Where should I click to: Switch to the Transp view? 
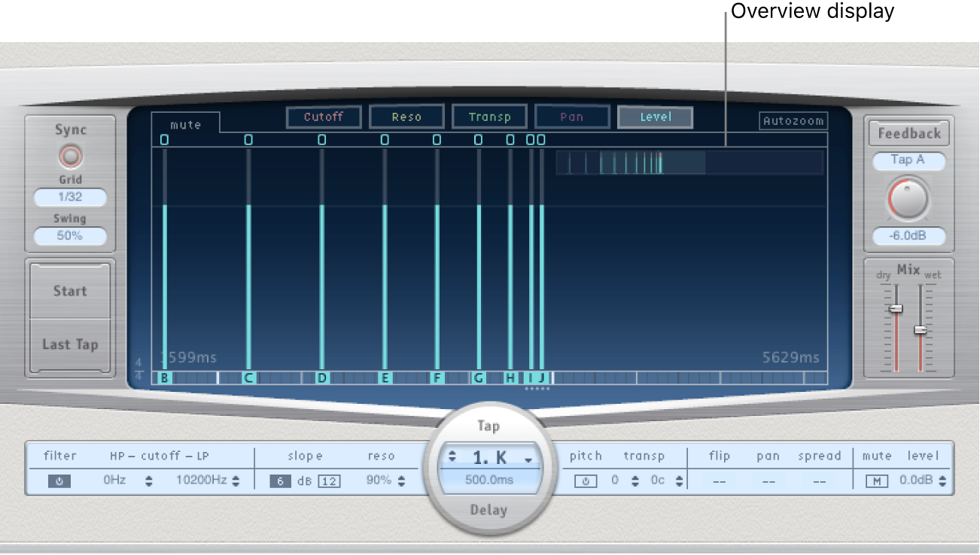click(x=489, y=117)
